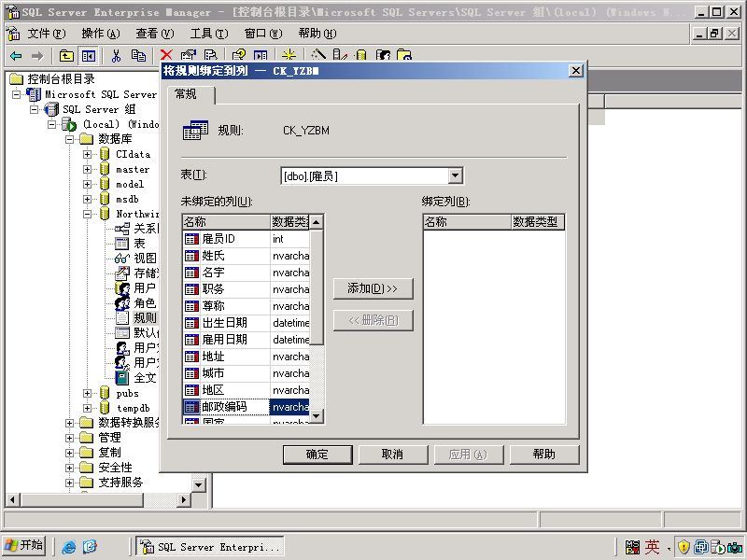
Task: Select the 出生日期 column row
Action: click(247, 323)
